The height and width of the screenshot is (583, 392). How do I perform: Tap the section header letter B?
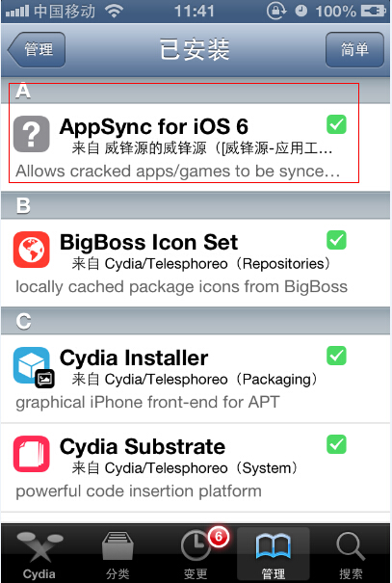click(x=23, y=205)
